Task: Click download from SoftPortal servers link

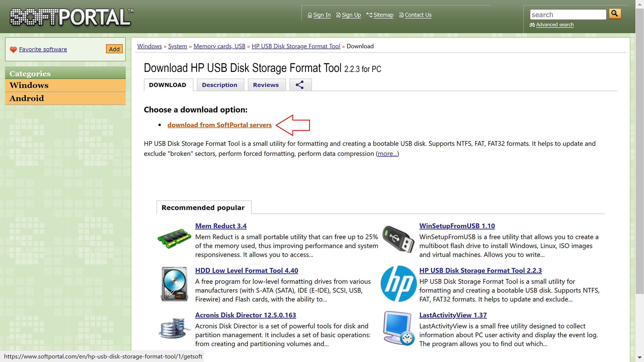Action: point(219,125)
